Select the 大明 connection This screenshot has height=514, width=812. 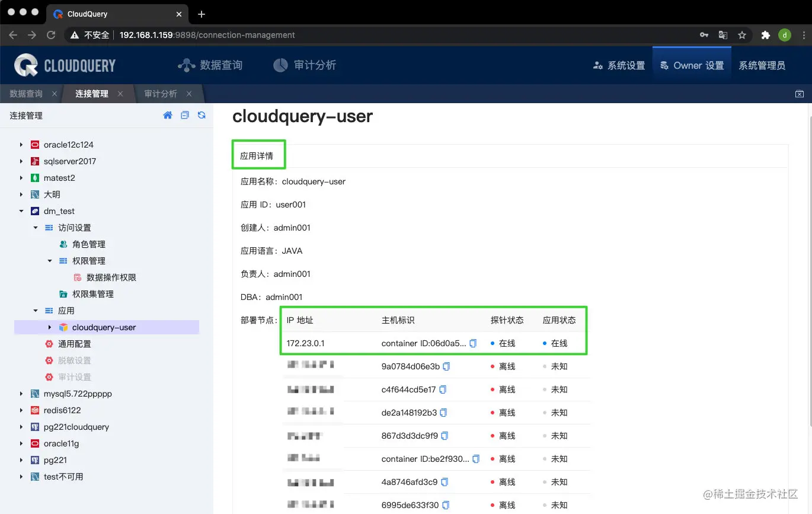click(x=52, y=194)
